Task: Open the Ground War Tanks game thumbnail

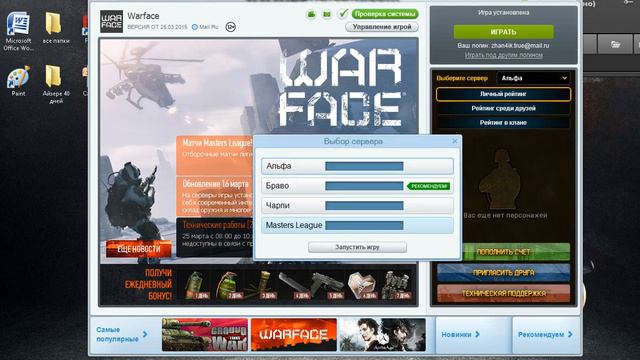Action: pos(204,335)
